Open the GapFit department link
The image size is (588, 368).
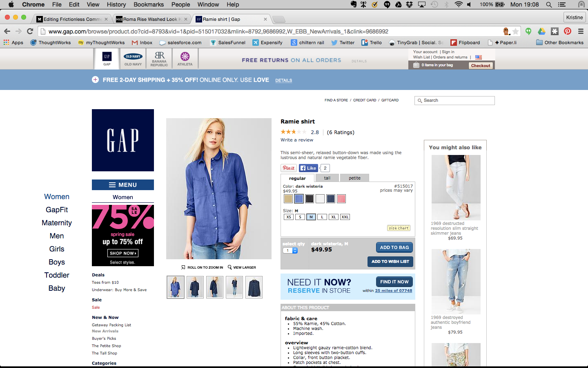[57, 210]
